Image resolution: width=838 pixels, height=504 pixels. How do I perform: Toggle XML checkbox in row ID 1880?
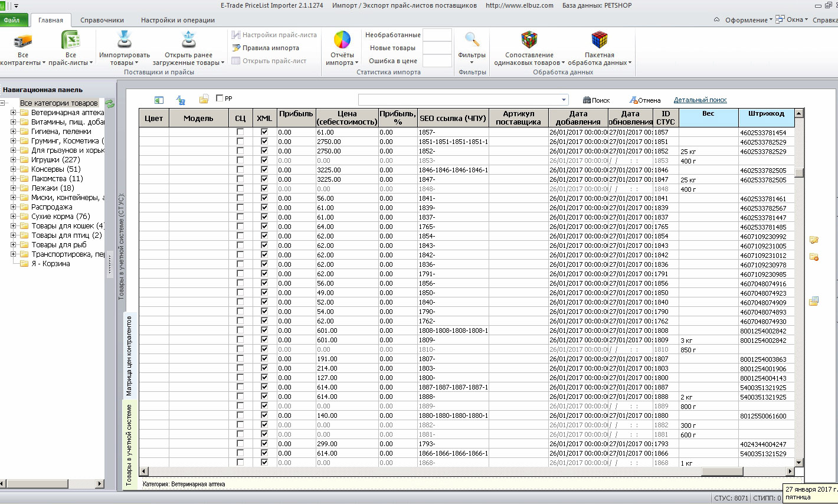pyautogui.click(x=264, y=415)
